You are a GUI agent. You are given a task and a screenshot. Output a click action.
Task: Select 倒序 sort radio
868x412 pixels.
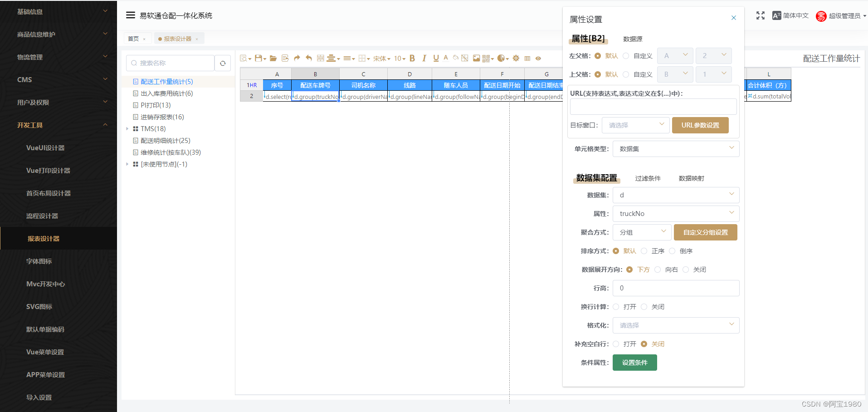(x=672, y=251)
